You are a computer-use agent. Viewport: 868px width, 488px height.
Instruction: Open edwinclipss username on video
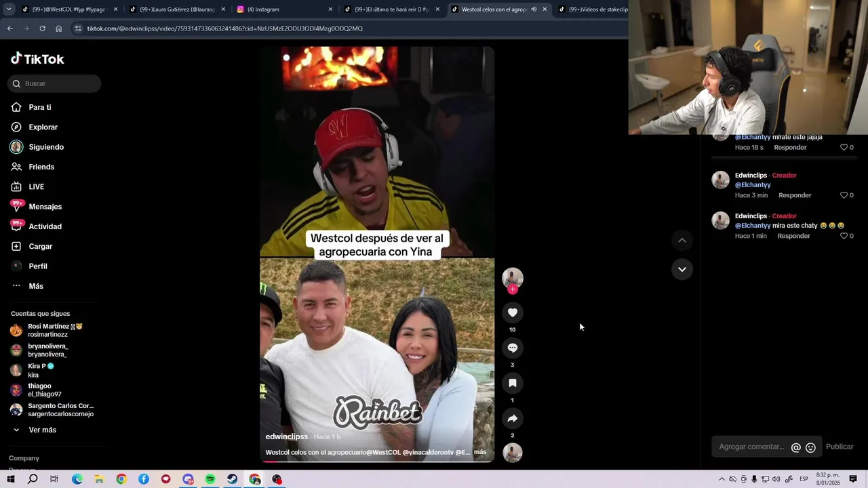coord(287,436)
